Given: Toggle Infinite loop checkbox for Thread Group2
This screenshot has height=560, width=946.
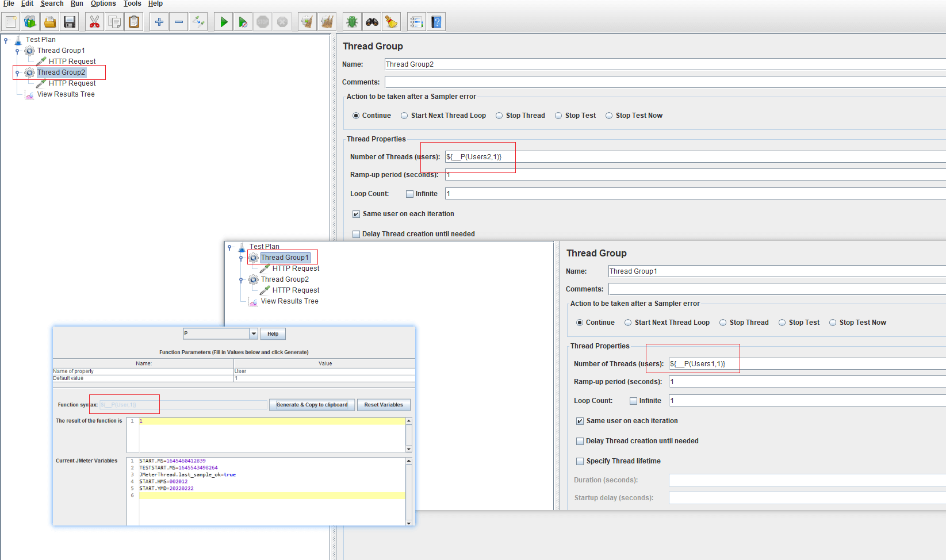Looking at the screenshot, I should 409,194.
